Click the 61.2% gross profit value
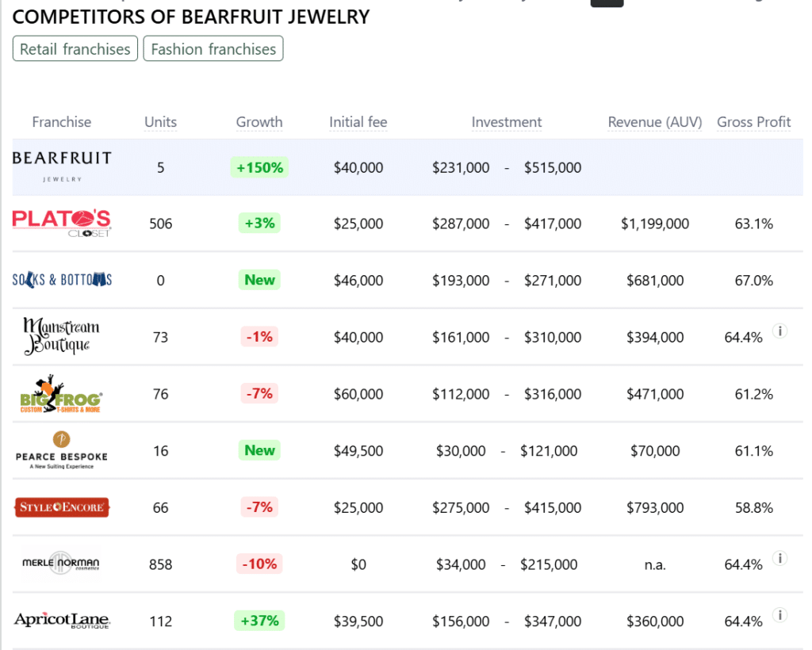 [x=754, y=394]
